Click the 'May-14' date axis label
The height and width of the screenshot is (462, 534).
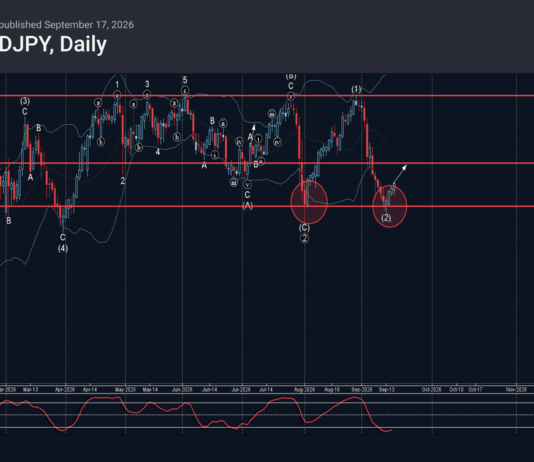(150, 389)
